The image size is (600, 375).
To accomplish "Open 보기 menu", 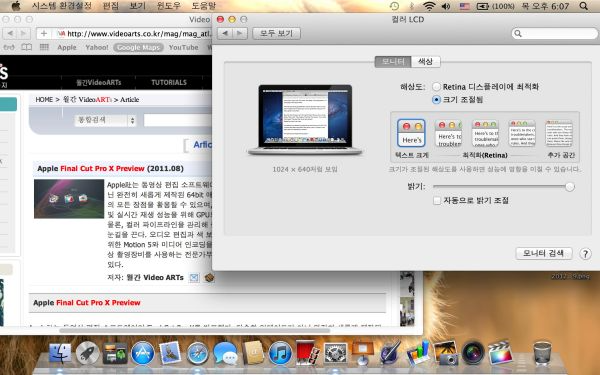I will point(138,6).
